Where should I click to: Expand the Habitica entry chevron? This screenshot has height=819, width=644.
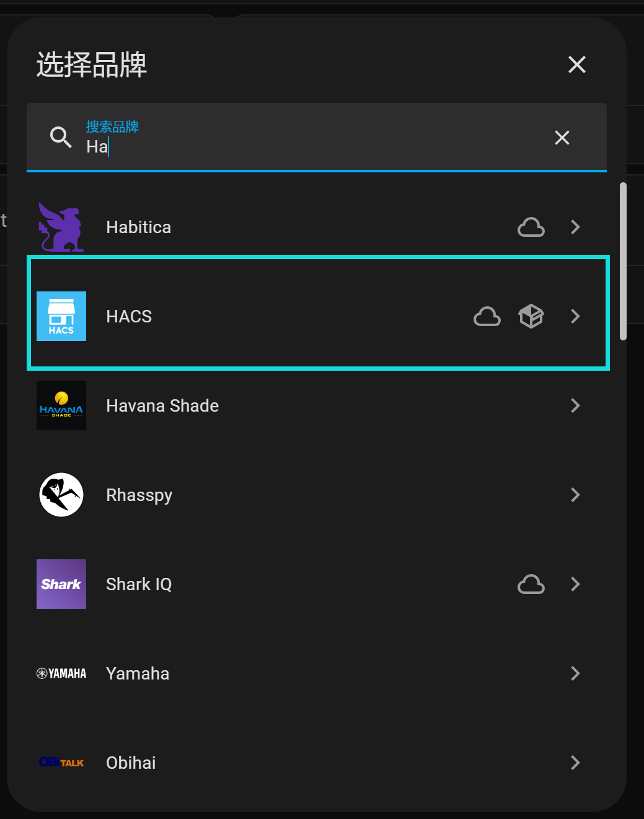(x=575, y=227)
